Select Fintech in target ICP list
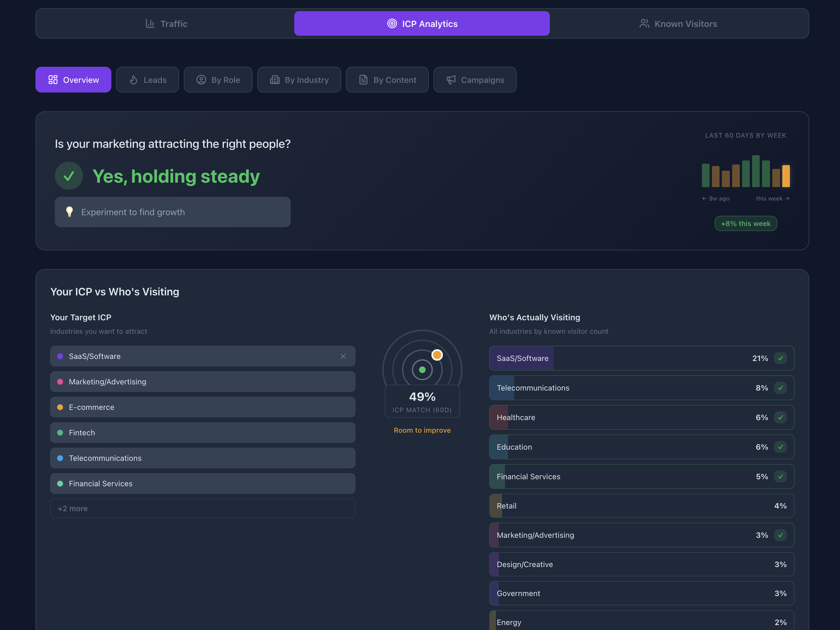The height and width of the screenshot is (630, 840). [x=203, y=433]
